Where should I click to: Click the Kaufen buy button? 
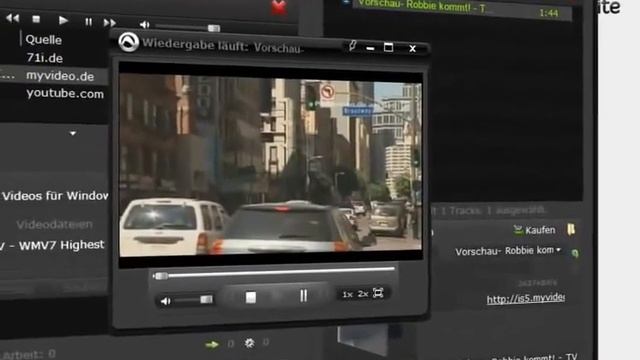click(x=534, y=230)
